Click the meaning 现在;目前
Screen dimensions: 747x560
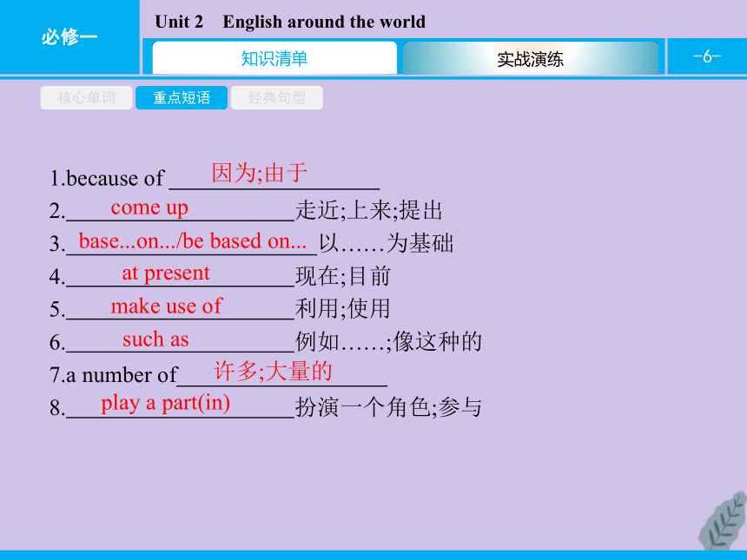coord(343,276)
